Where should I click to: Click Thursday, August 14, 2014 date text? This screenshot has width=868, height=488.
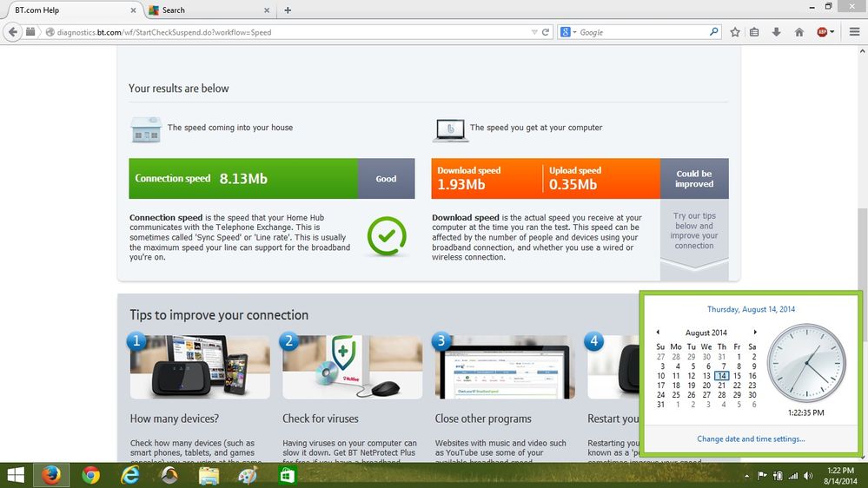[x=751, y=309]
